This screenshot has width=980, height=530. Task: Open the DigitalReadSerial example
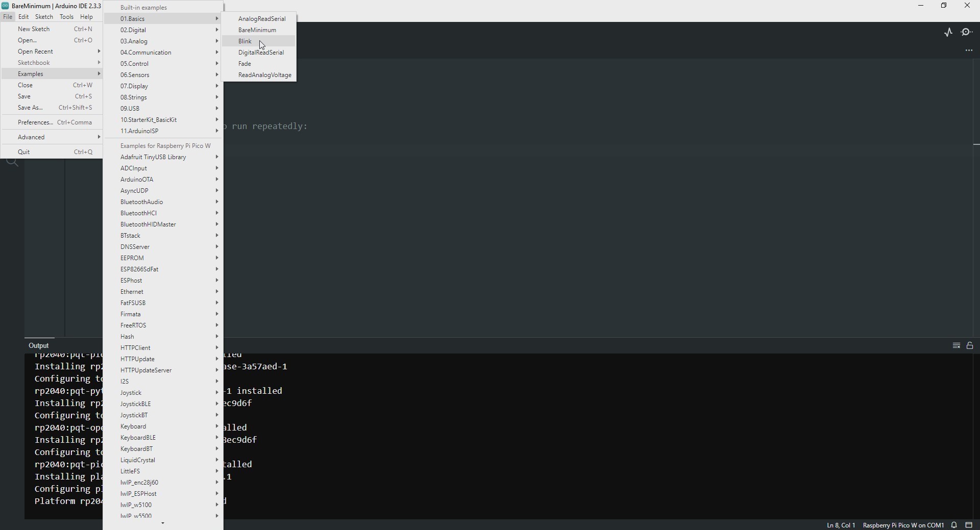[x=259, y=53]
